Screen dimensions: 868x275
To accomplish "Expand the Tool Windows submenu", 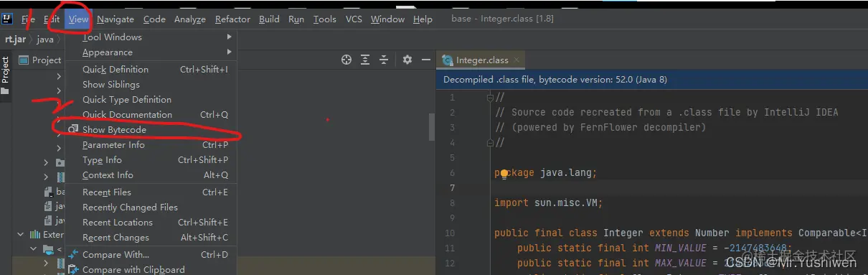I will [x=151, y=37].
